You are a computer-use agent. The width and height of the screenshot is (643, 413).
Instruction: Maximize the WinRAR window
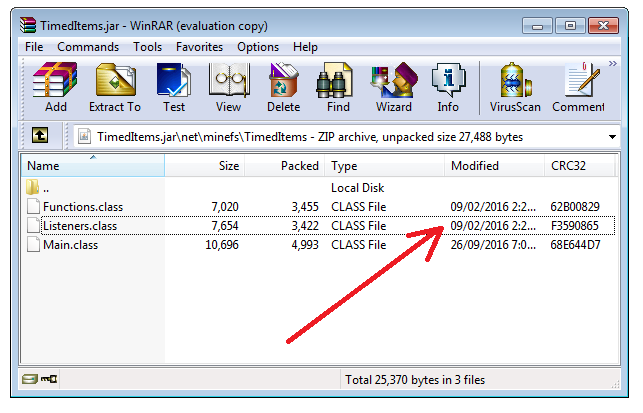(x=570, y=26)
